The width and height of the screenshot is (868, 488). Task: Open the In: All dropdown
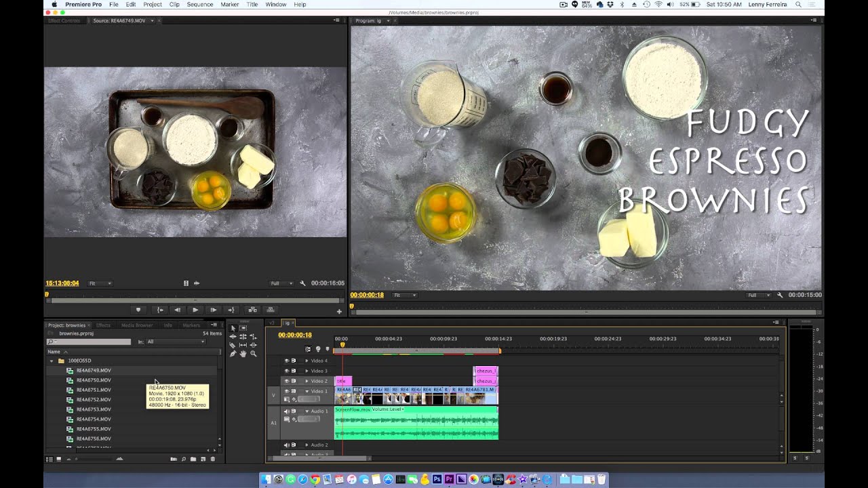click(176, 342)
